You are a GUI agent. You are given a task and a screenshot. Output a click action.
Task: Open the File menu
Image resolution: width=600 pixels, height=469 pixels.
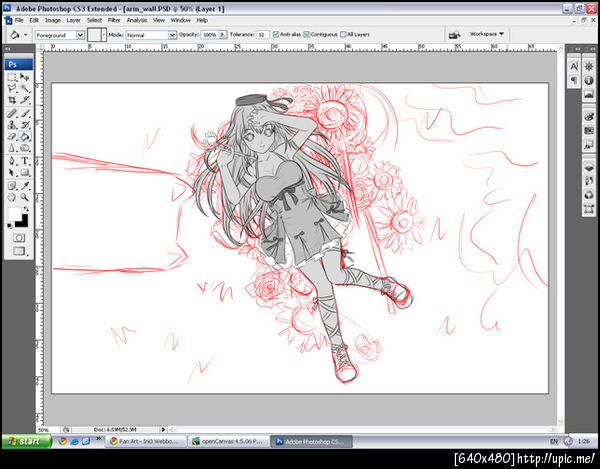(x=19, y=20)
